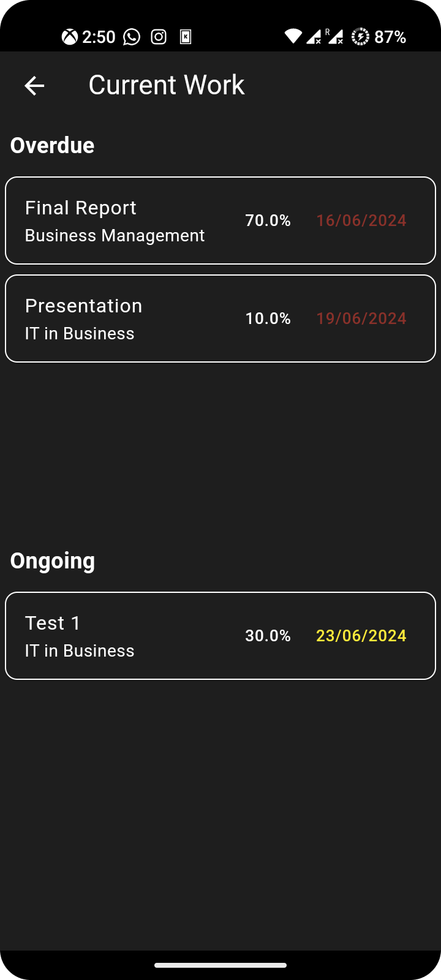Tap the Instagram notification icon
This screenshot has width=441, height=980.
click(159, 37)
